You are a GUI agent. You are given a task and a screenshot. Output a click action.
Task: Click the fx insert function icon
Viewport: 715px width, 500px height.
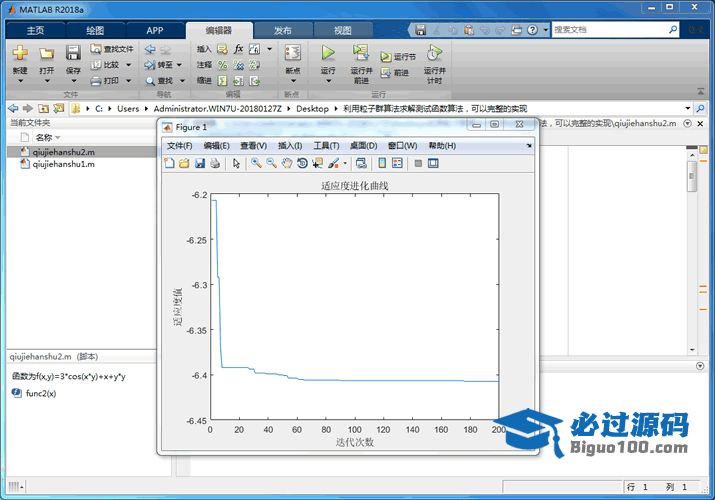pos(238,49)
